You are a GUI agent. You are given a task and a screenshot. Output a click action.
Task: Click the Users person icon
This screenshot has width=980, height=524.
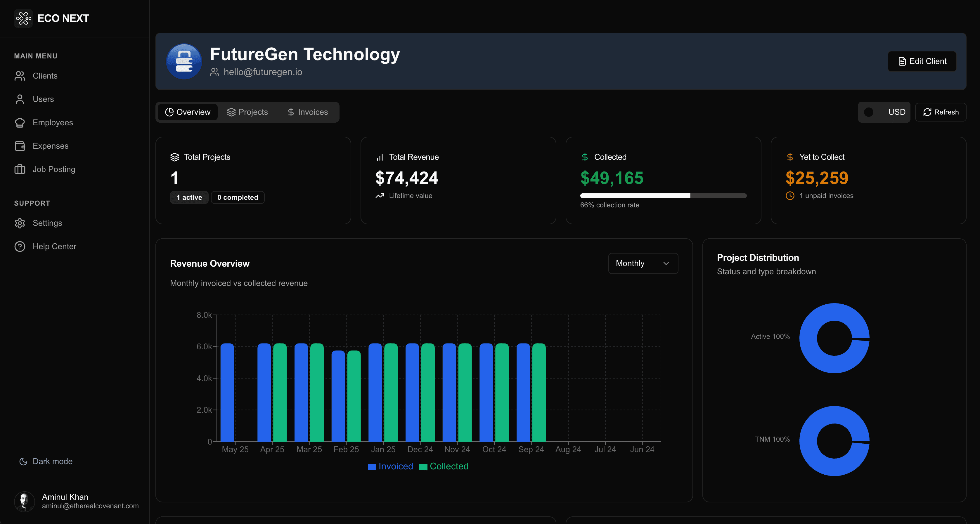(x=20, y=99)
